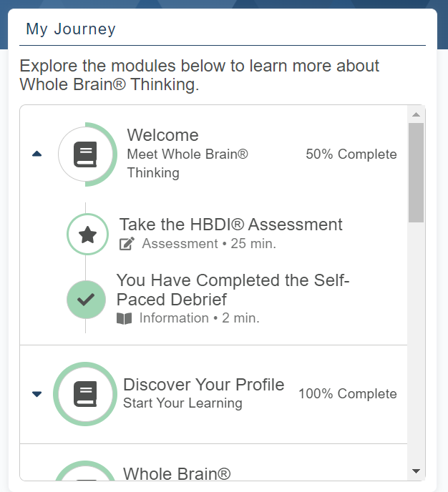The image size is (448, 492).
Task: Click the My Journey heading
Action: point(70,29)
